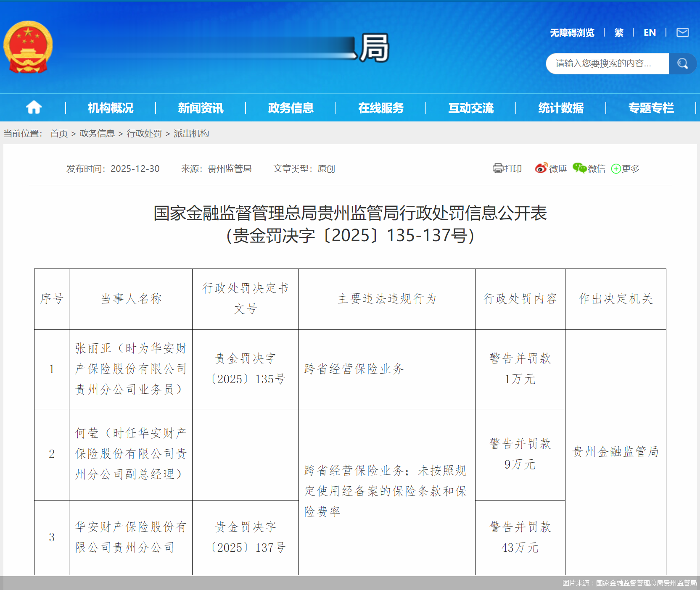This screenshot has height=590, width=700.
Task: Click the 打印 text link
Action: (x=513, y=169)
